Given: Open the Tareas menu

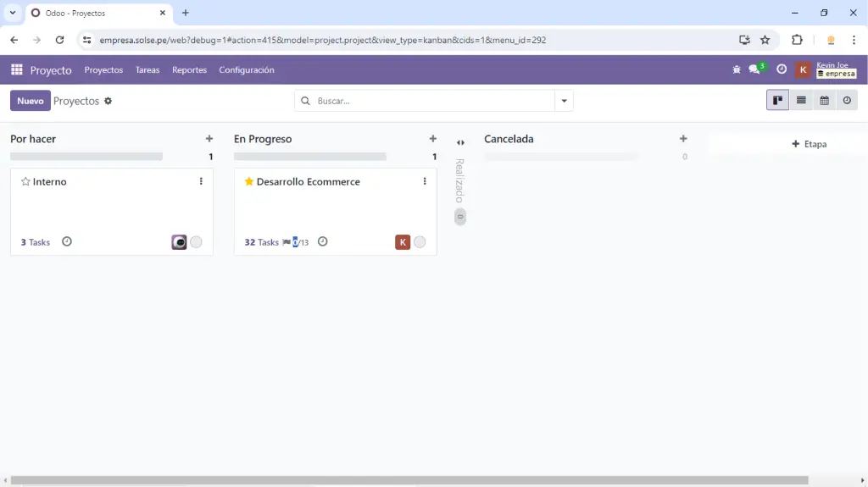Looking at the screenshot, I should coord(147,70).
